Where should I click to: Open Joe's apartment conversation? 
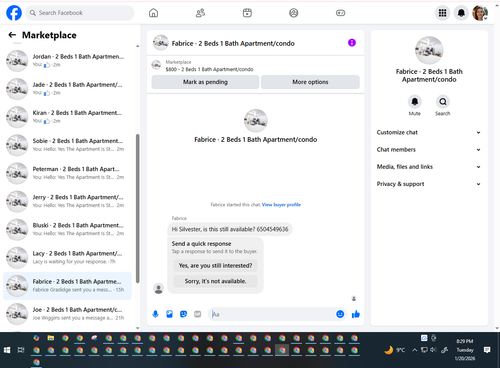point(67,314)
